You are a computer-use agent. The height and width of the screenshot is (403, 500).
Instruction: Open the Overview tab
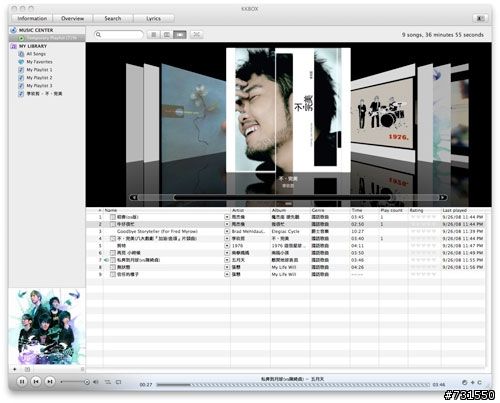[72, 18]
